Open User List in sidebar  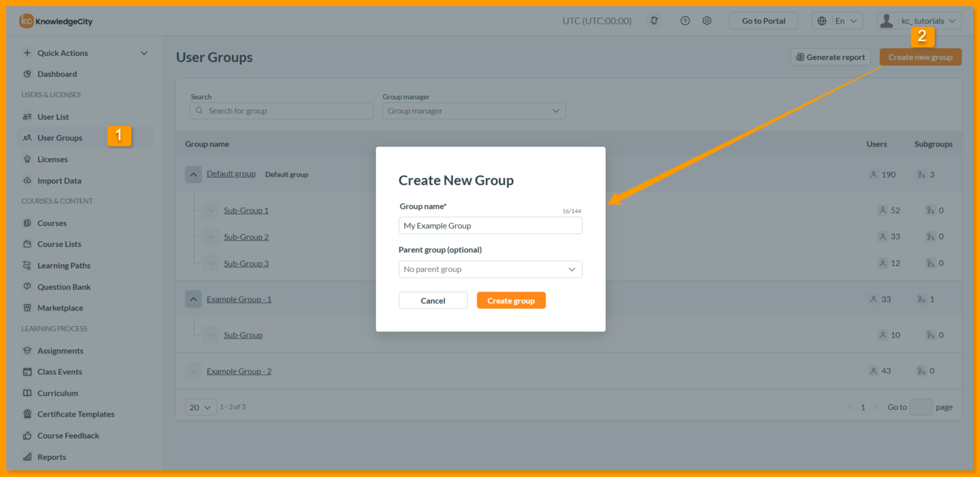pyautogui.click(x=53, y=117)
